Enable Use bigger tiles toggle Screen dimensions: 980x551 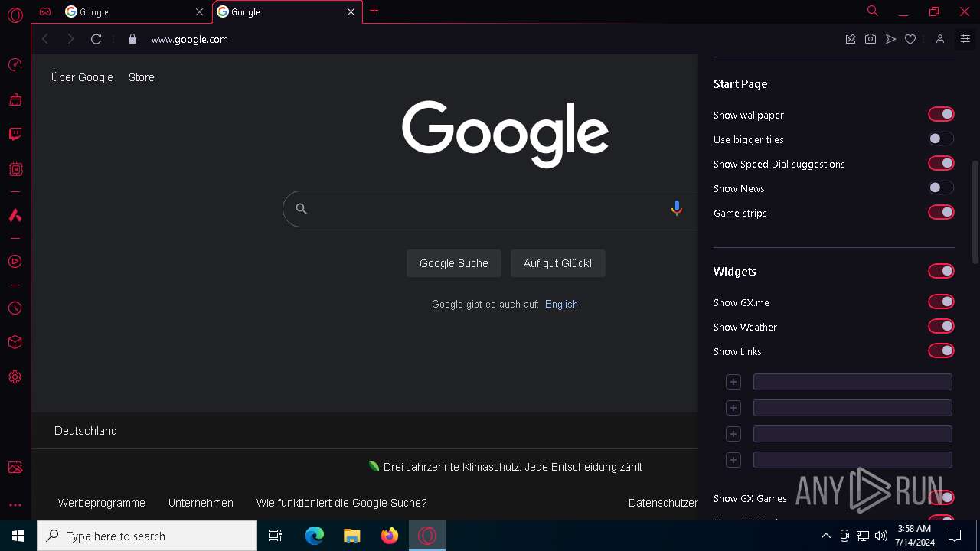click(941, 139)
